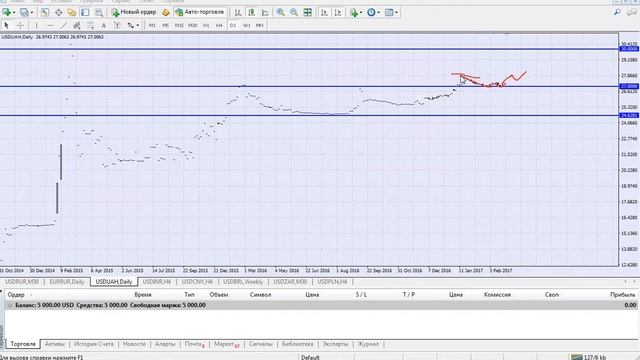Toggle the Data Window icon
This screenshot has width=640, height=360.
[58, 13]
